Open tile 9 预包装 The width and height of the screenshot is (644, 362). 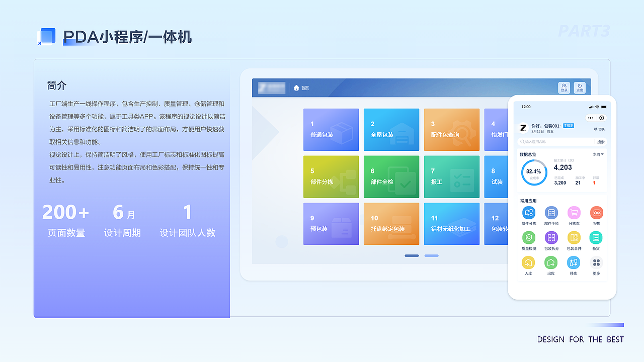click(331, 224)
